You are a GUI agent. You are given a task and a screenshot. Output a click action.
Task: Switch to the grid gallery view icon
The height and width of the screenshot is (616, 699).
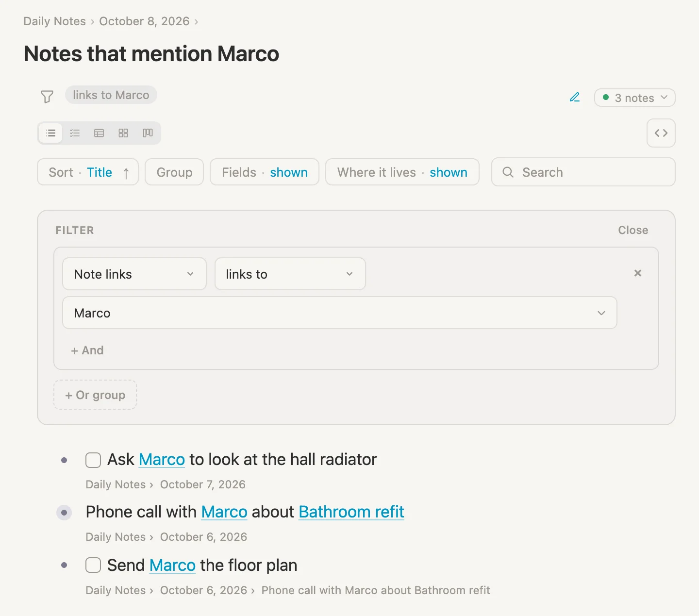123,133
